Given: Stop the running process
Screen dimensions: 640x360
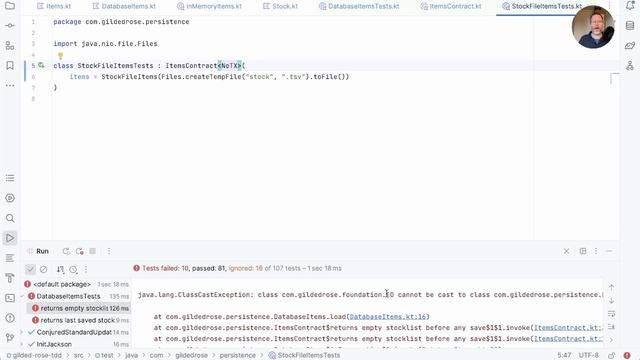Looking at the screenshot, I should [x=93, y=251].
